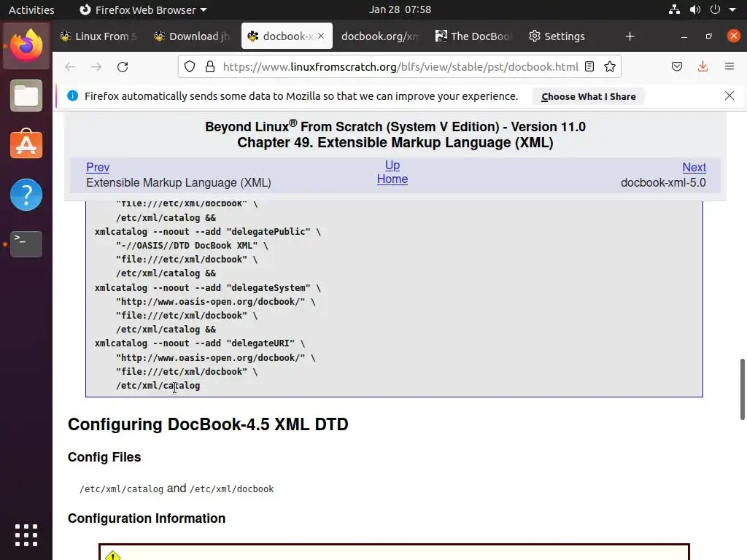Click the page vertical scrollbar thumb
Screen dimensions: 747x560
[x=742, y=389]
